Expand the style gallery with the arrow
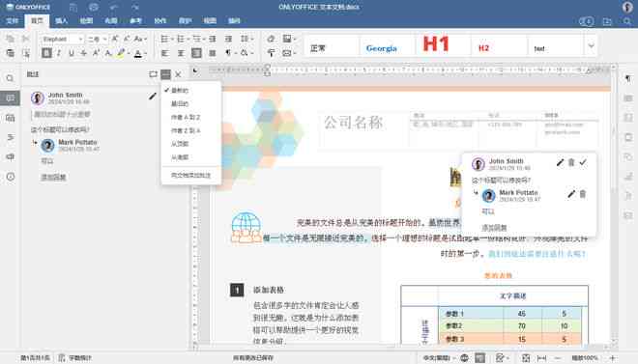 click(592, 46)
